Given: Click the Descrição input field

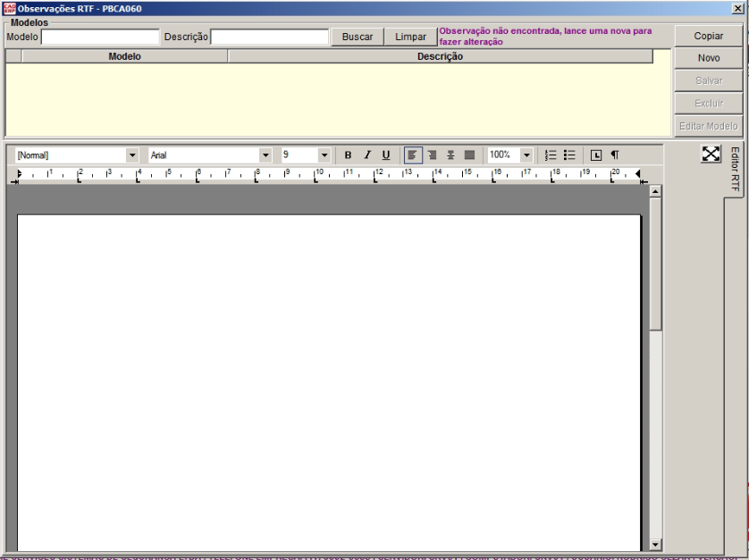Looking at the screenshot, I should 269,37.
